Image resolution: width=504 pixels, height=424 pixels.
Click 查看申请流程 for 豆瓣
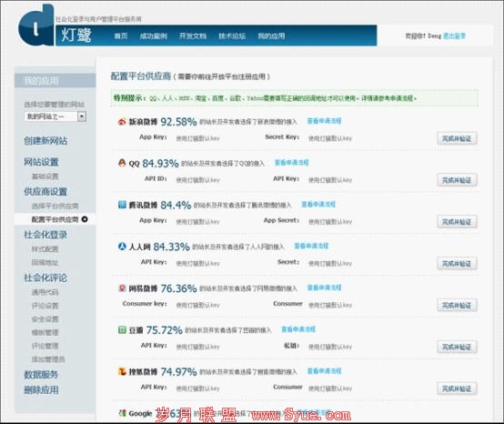pos(298,329)
